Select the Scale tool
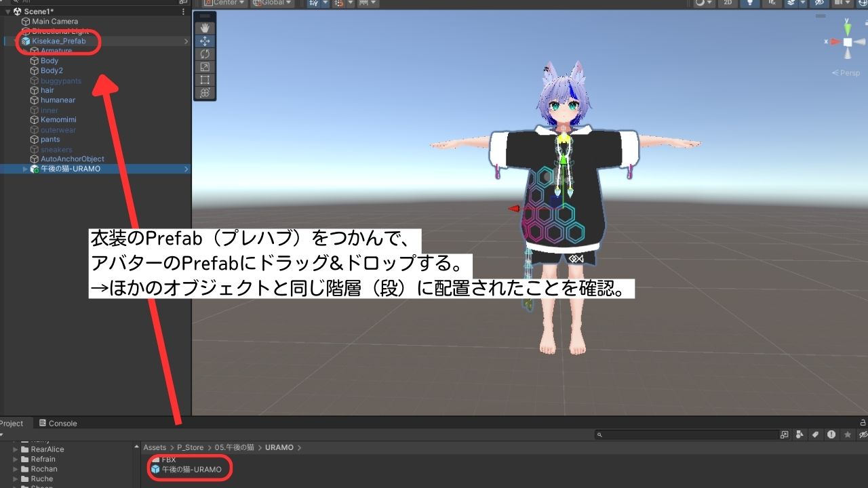The width and height of the screenshot is (868, 488). point(205,67)
